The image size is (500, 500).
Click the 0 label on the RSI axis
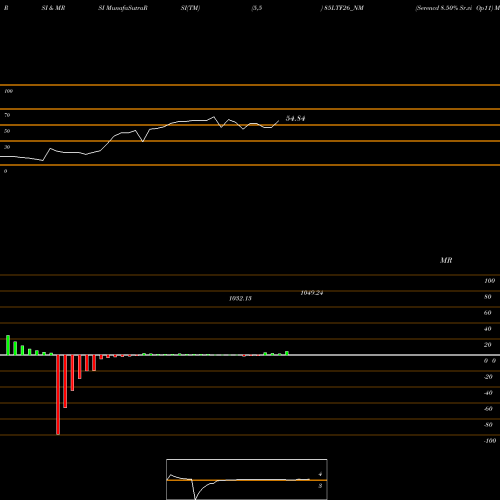pos(5,171)
